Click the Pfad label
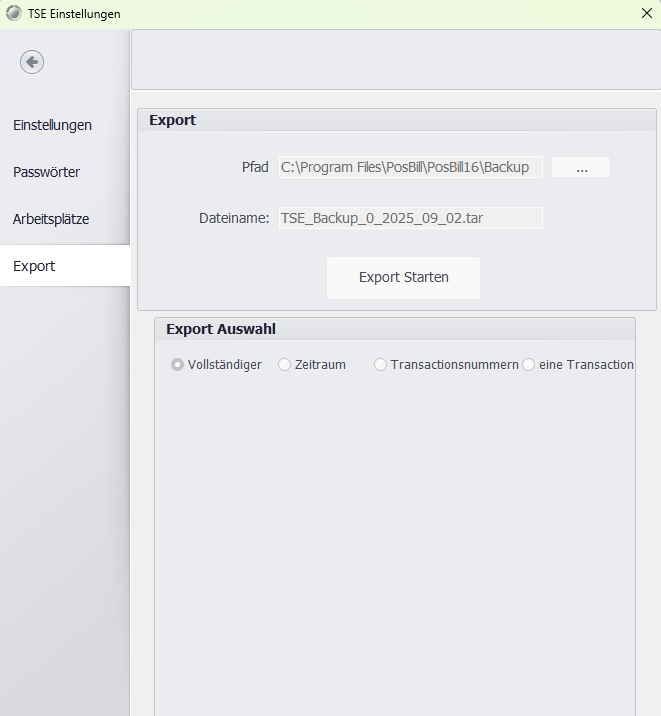Viewport: 661px width, 716px height. pyautogui.click(x=255, y=167)
